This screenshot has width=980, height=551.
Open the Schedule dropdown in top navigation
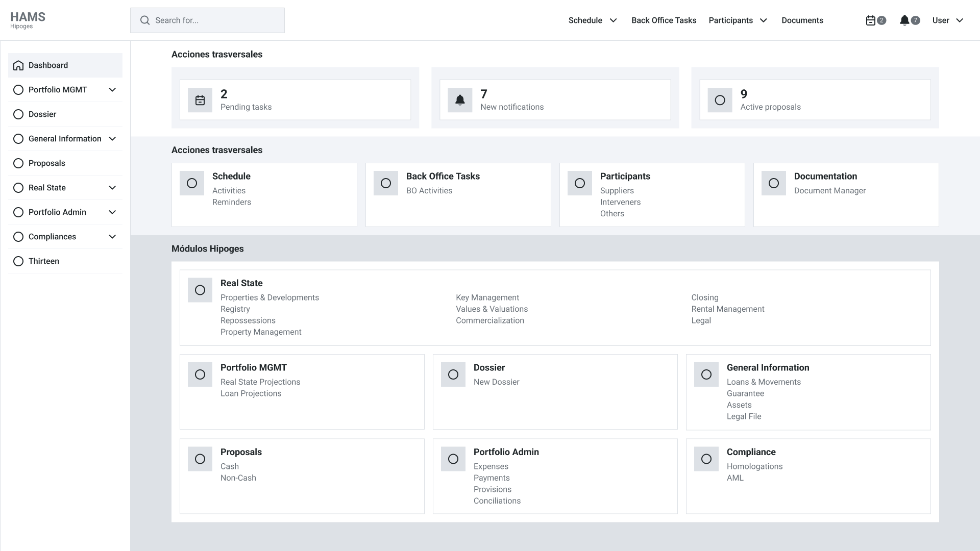593,20
